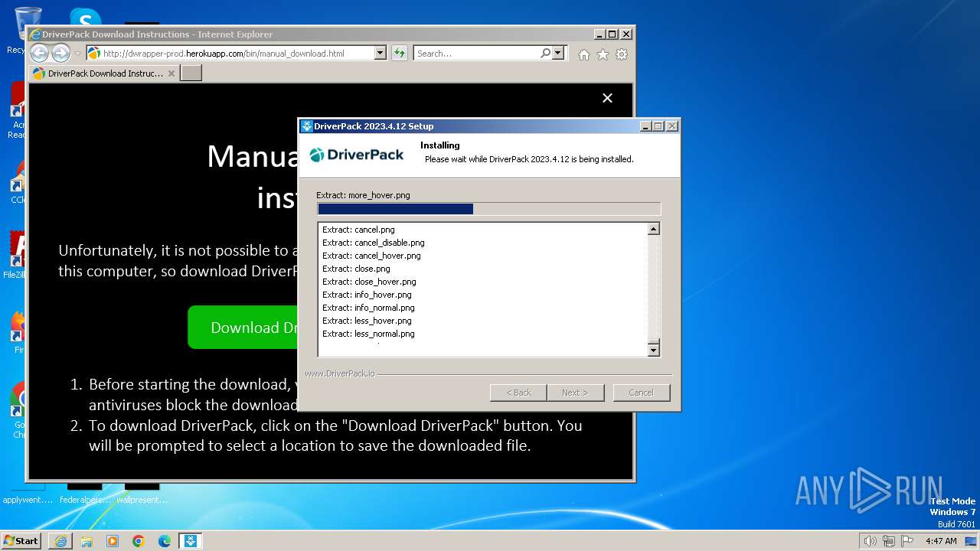
Task: Open Action Center flag tray icon
Action: coord(907,541)
